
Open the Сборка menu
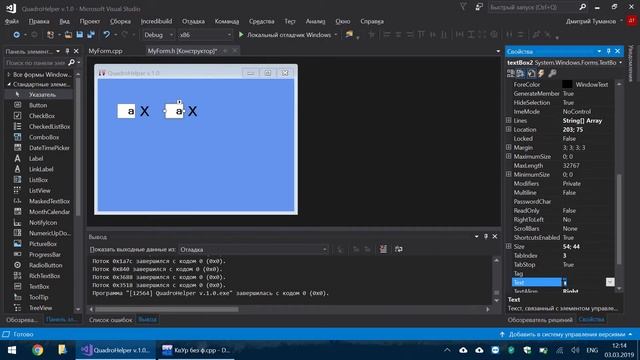[x=120, y=21]
